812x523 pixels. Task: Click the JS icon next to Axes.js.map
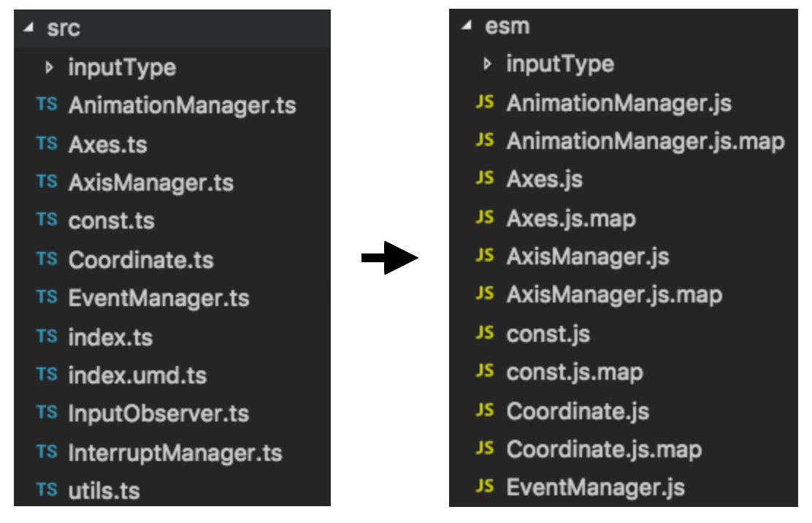point(484,218)
